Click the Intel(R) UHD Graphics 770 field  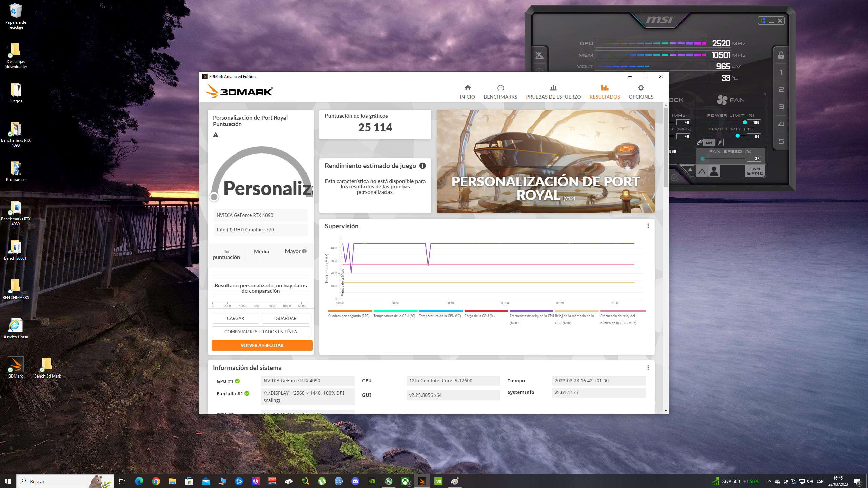click(260, 230)
